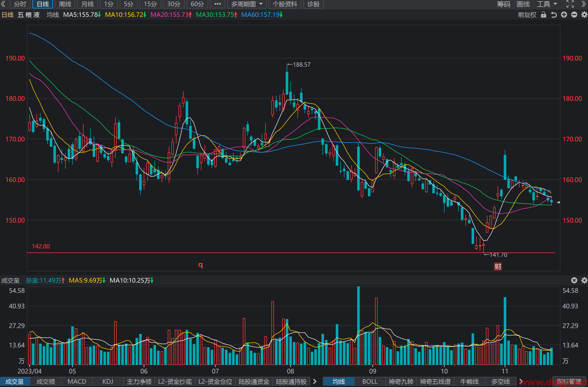
Task: Click the 总量:11.49万 volume label
Action: tap(45, 280)
